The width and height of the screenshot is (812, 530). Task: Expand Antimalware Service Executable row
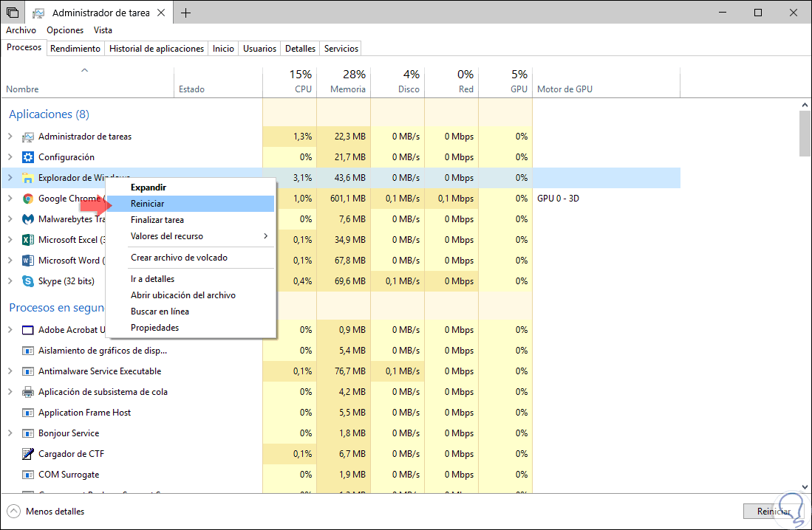[x=10, y=371]
